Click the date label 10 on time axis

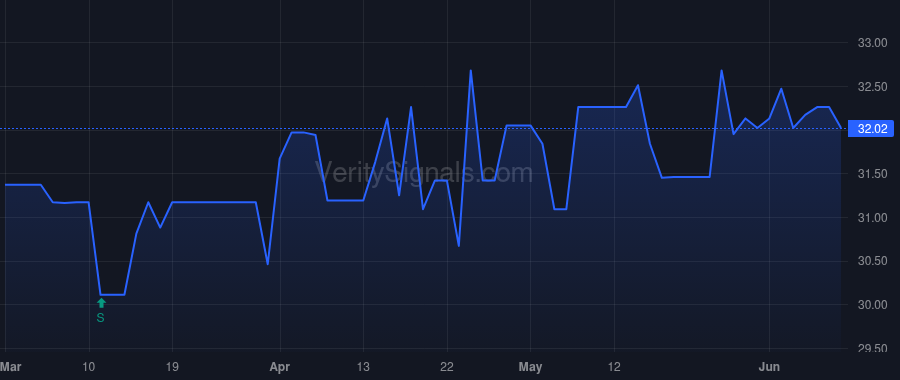[x=89, y=367]
